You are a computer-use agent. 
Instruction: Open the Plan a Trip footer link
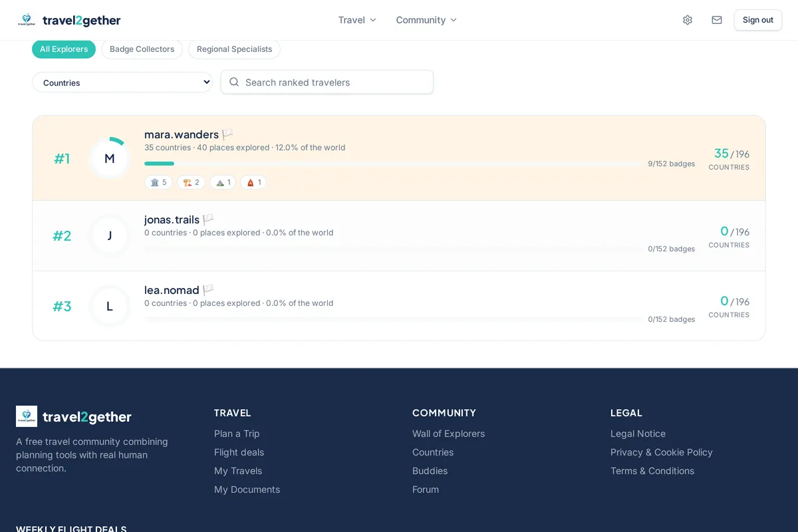pos(237,434)
